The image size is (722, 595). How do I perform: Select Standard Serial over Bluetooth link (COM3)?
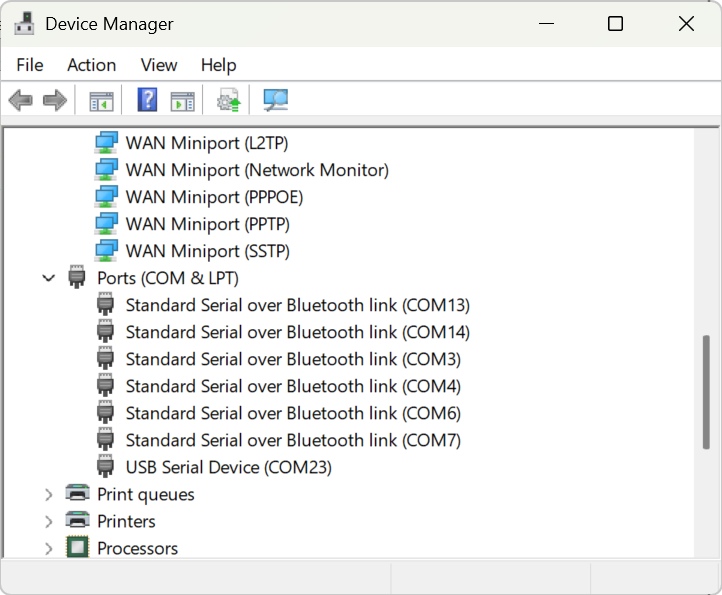point(293,359)
